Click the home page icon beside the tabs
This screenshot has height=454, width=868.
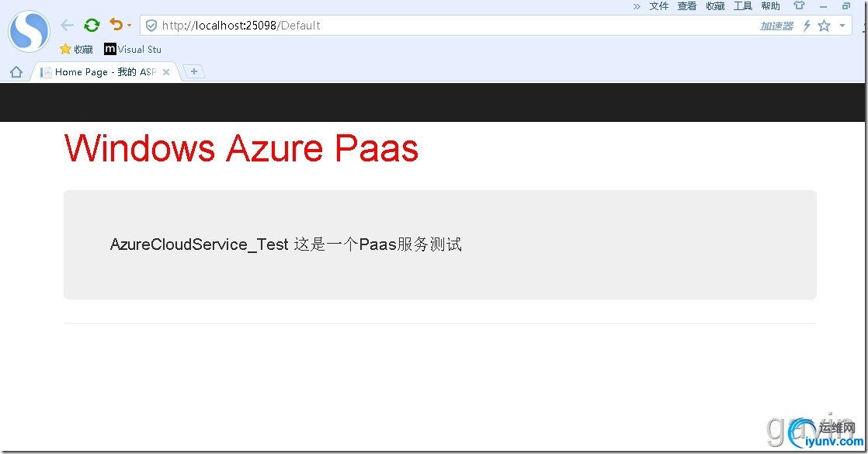pos(16,72)
